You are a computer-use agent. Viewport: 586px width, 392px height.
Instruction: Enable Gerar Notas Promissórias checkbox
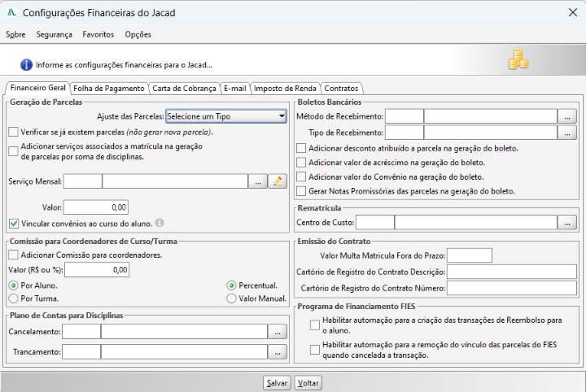301,191
